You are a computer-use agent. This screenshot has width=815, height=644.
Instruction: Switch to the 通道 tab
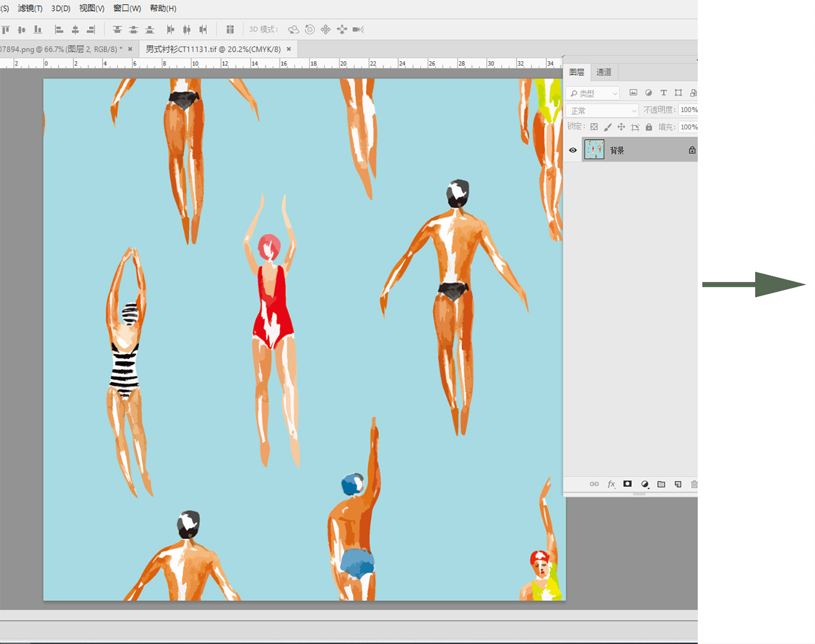click(x=604, y=72)
